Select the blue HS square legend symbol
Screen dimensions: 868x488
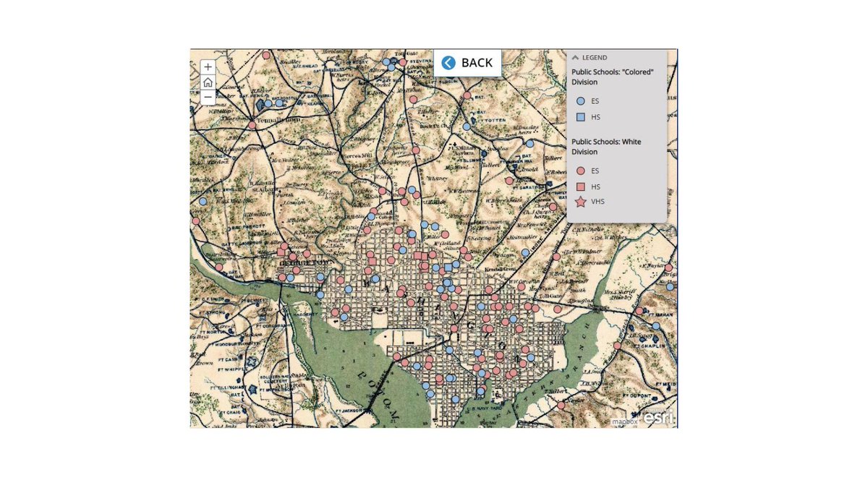[x=580, y=116]
